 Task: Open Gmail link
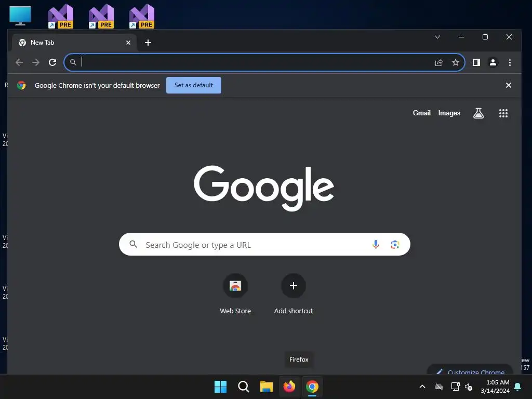tap(421, 113)
